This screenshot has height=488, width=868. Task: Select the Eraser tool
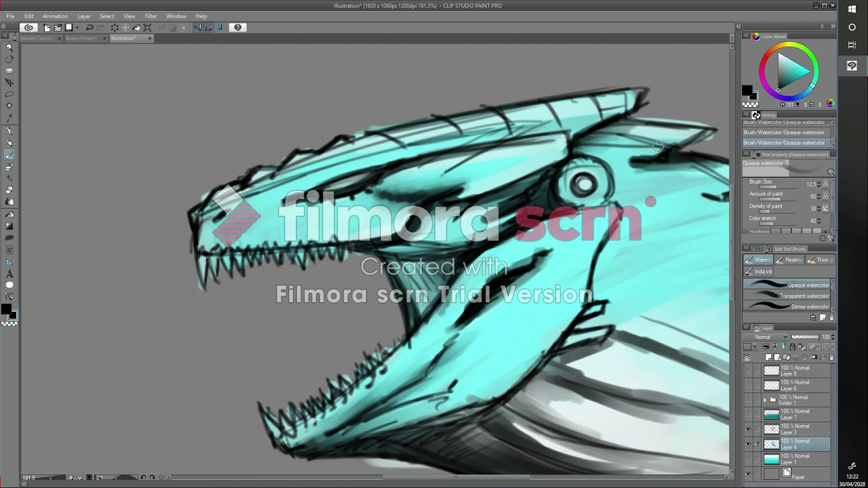coord(9,190)
